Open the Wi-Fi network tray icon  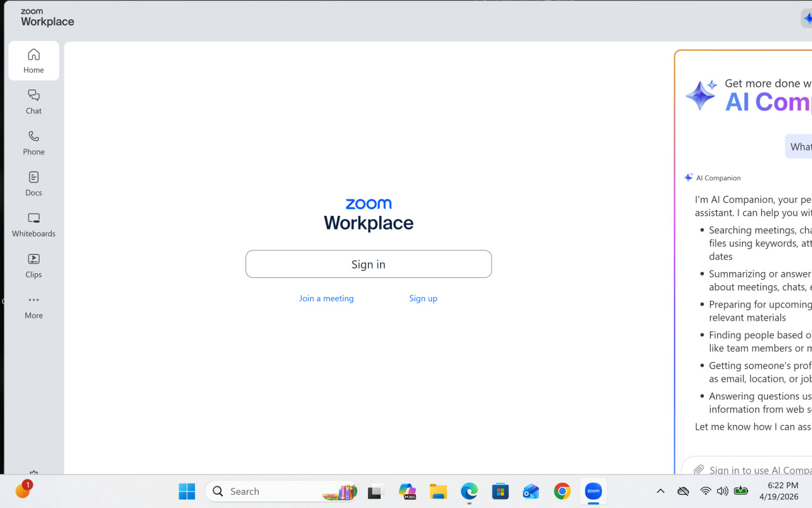(x=705, y=491)
